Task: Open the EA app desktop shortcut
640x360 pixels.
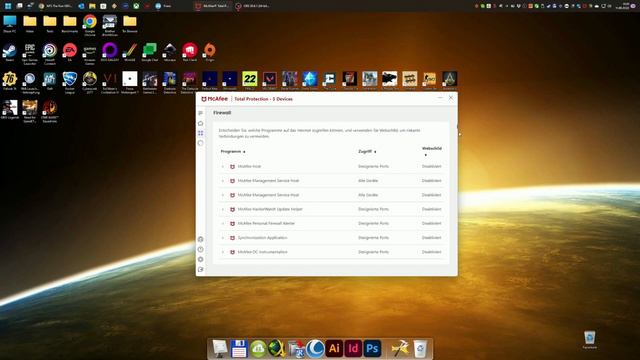Action: (70, 53)
